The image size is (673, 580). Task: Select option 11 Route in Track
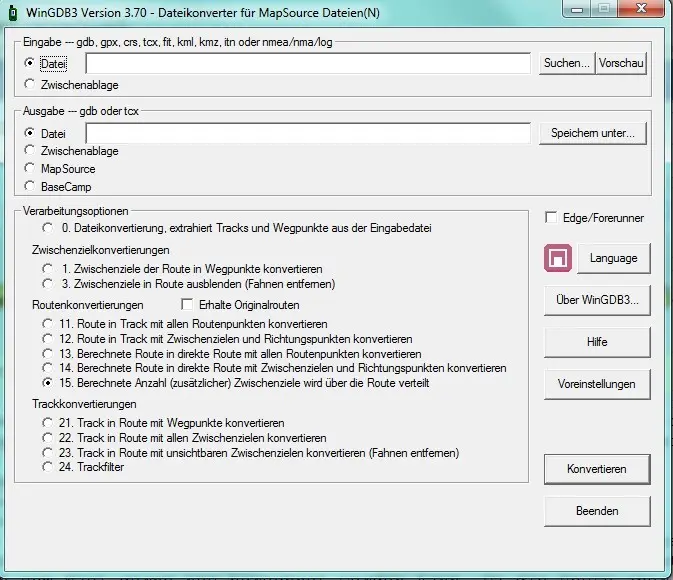click(x=47, y=324)
